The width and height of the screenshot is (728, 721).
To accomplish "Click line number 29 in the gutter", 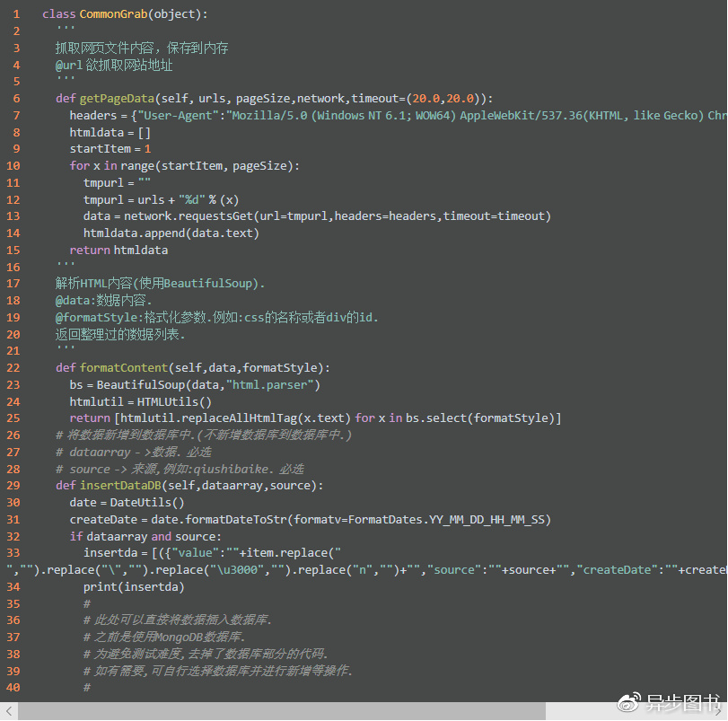I will click(13, 486).
